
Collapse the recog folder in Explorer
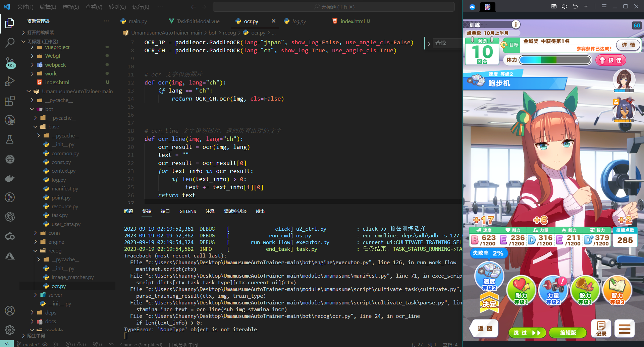click(x=53, y=250)
